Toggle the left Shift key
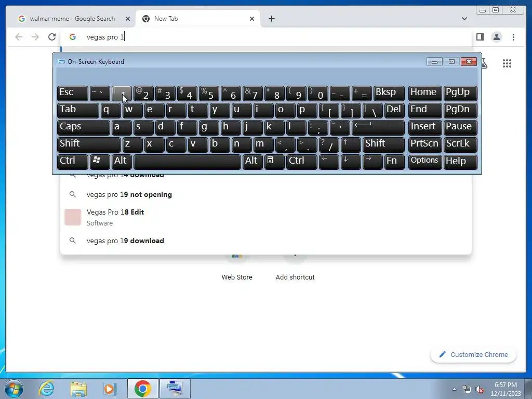Image resolution: width=532 pixels, height=399 pixels. tap(89, 145)
